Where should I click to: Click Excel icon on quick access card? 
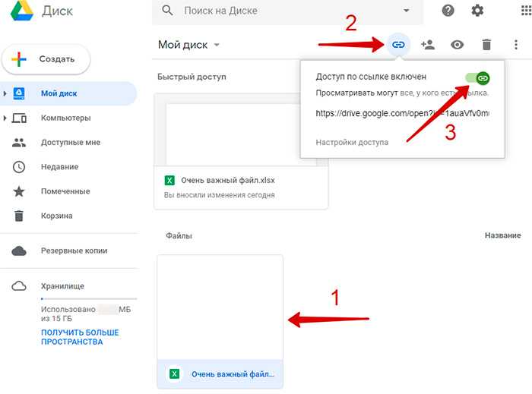tap(169, 180)
